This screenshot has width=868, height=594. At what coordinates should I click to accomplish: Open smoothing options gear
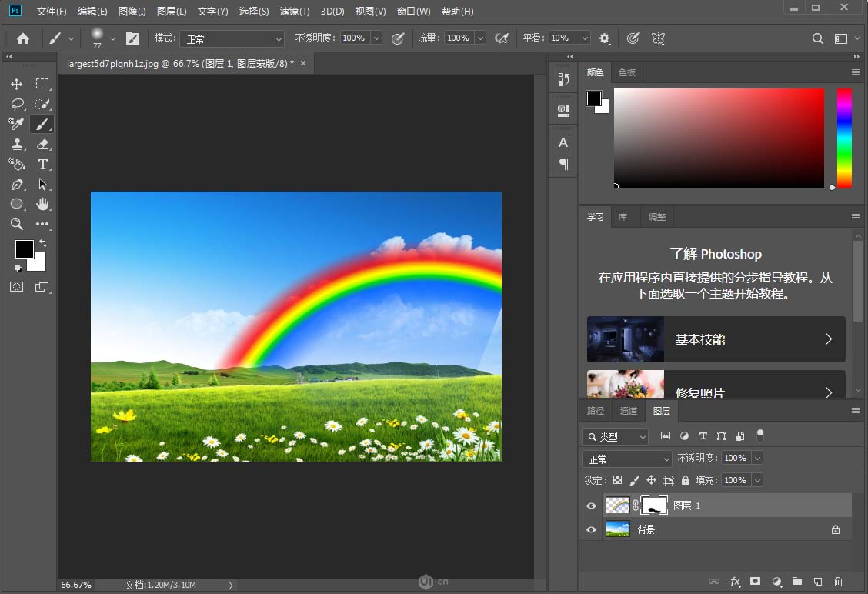[x=605, y=38]
